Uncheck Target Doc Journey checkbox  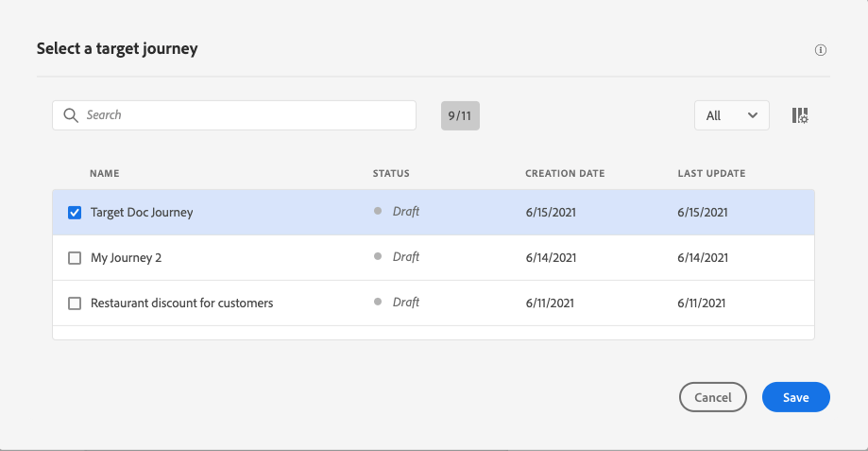coord(75,213)
